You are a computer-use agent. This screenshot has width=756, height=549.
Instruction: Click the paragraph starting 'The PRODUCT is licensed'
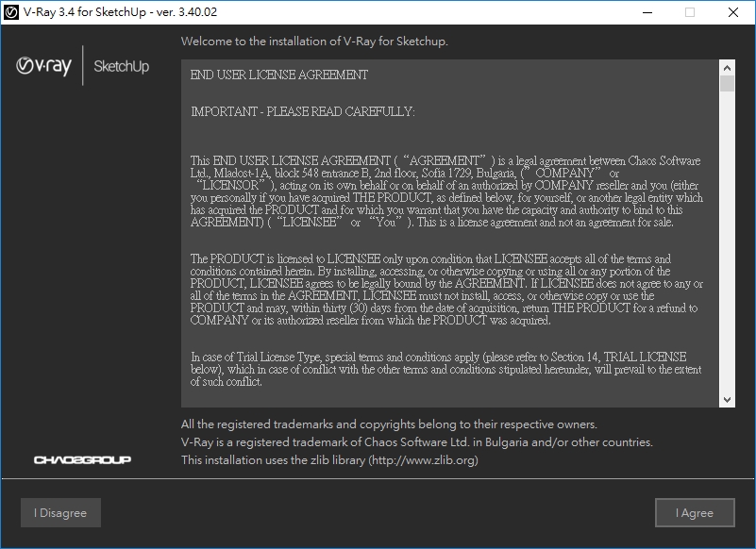tap(446, 290)
